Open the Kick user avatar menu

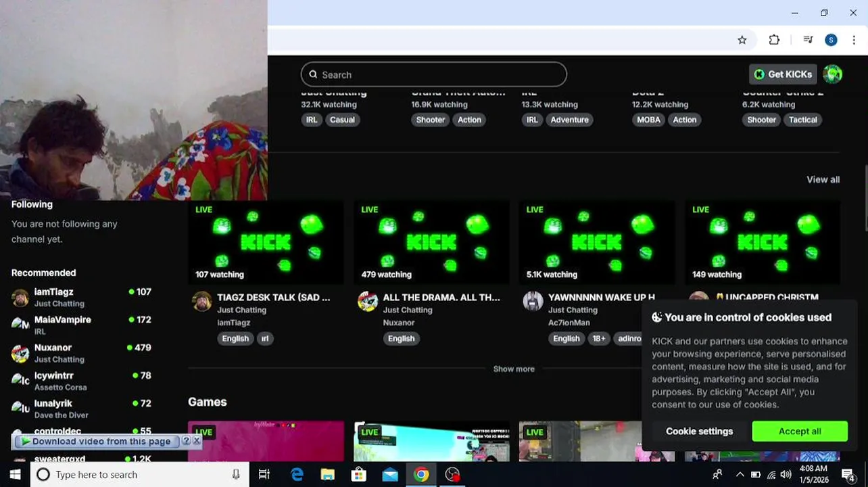click(833, 74)
